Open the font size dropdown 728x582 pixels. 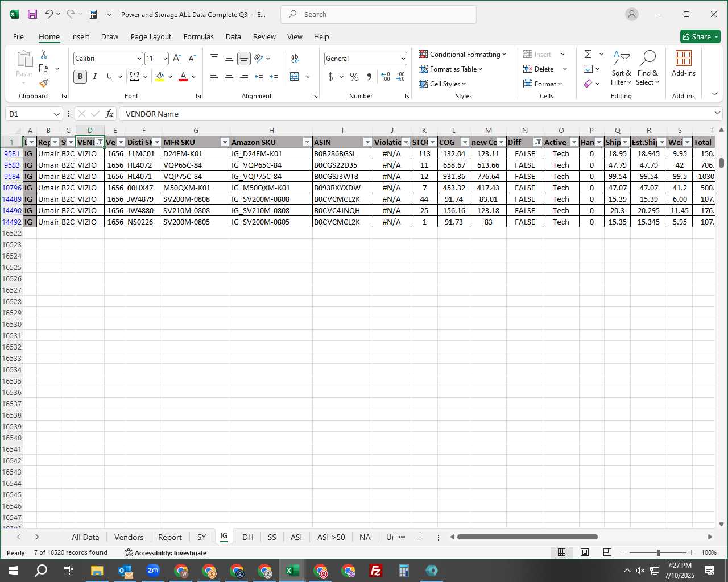165,59
